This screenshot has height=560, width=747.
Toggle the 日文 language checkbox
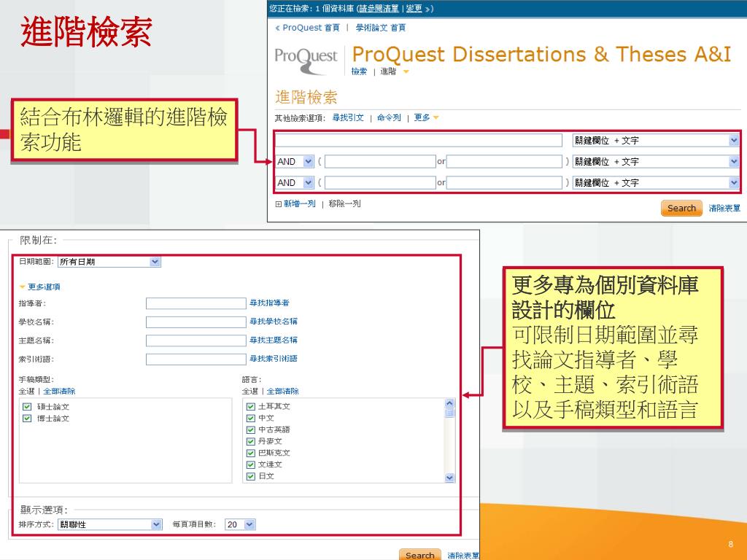click(251, 476)
